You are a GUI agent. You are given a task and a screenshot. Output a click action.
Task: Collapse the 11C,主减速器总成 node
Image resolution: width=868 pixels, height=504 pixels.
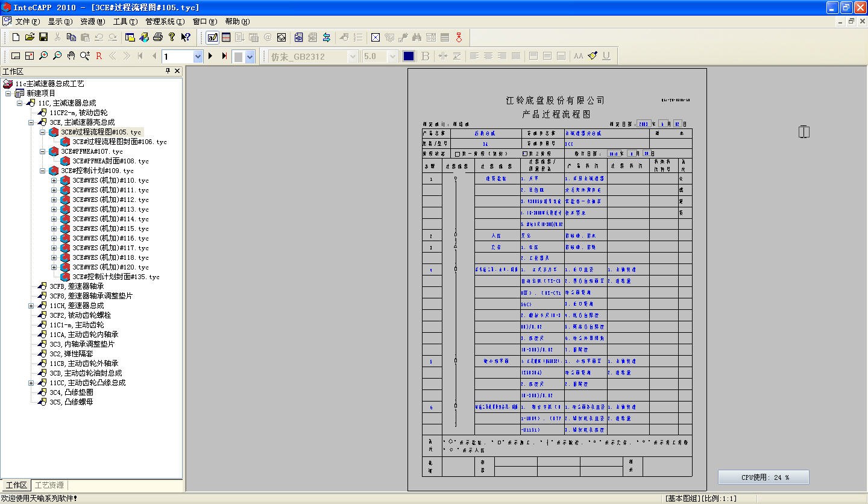tap(20, 103)
